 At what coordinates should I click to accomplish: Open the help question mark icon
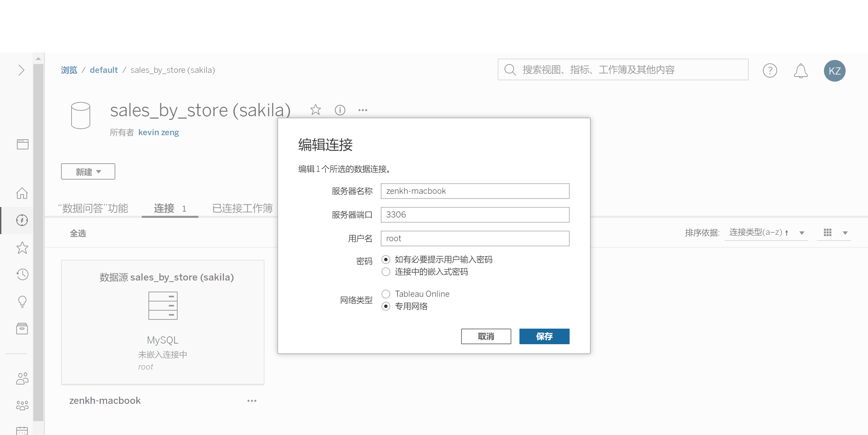[770, 70]
